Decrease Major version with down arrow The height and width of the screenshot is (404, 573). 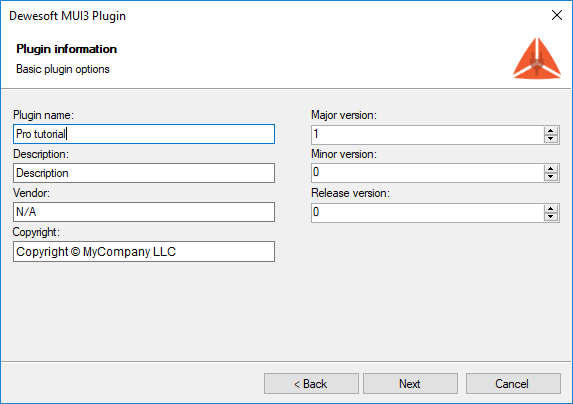[x=551, y=139]
